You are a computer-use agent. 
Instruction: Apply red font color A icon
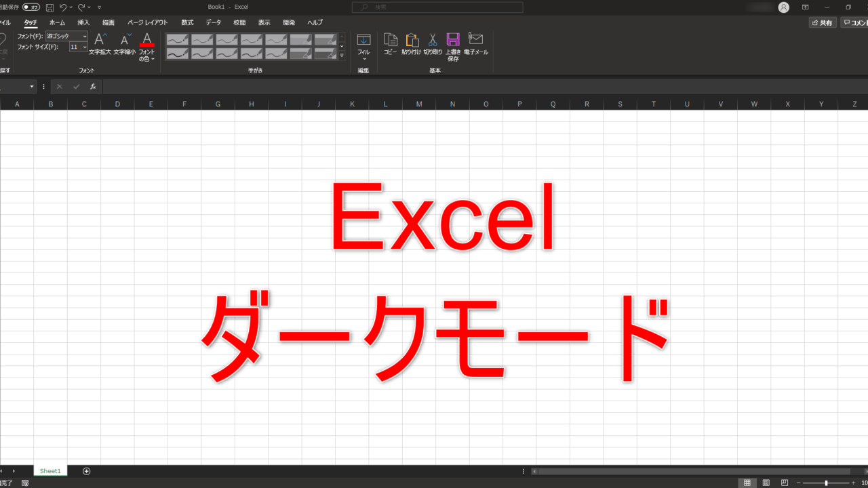[x=146, y=39]
